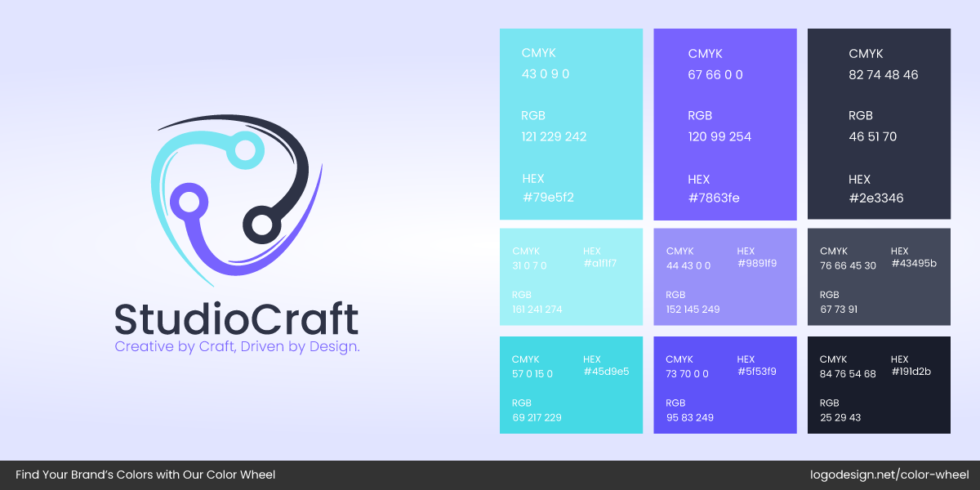The height and width of the screenshot is (490, 980).
Task: Click the CMYK value "44 43 0 0"
Action: coord(688,265)
